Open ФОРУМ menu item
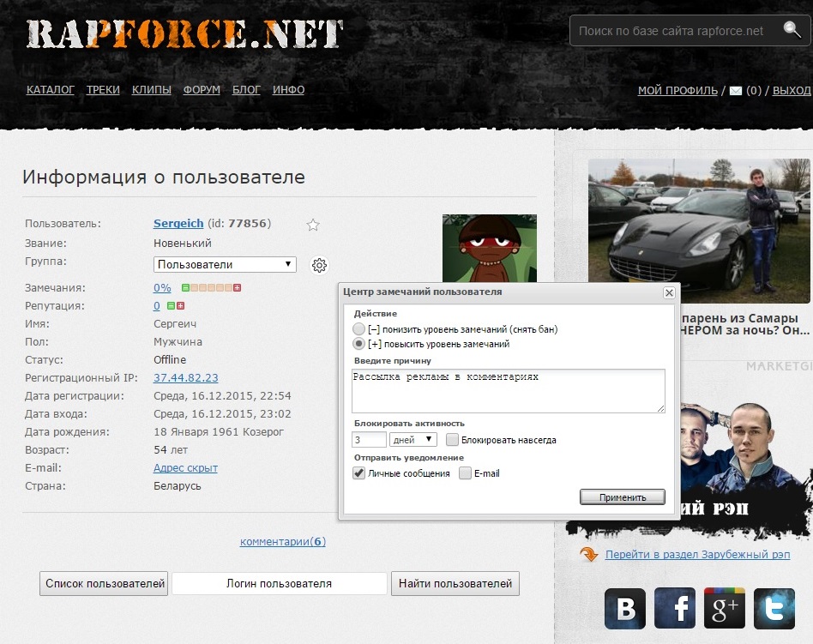 point(202,90)
